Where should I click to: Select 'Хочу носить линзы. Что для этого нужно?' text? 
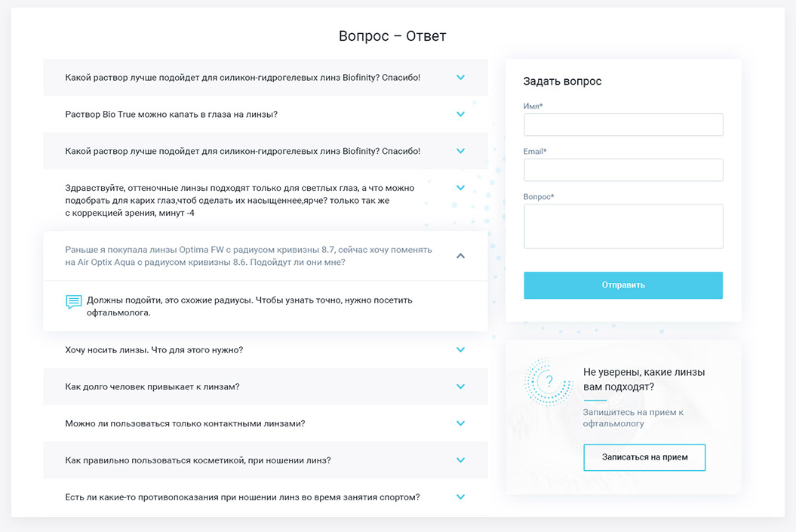[x=154, y=349]
